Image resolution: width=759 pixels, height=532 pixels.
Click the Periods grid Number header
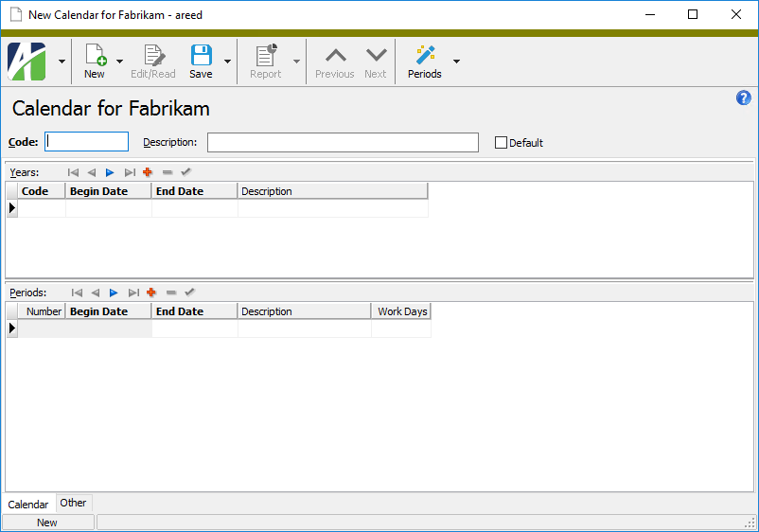pos(41,311)
